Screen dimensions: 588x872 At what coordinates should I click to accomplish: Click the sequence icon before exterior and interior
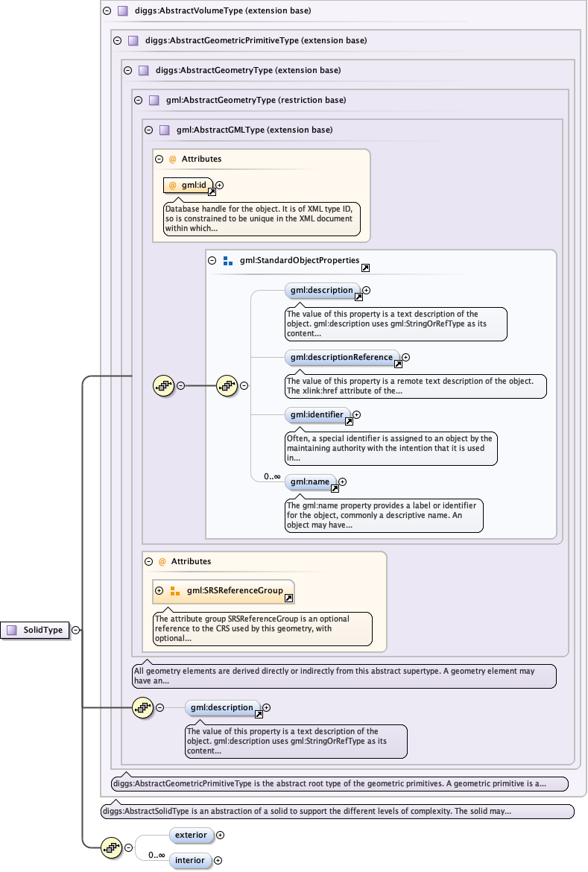[112, 847]
